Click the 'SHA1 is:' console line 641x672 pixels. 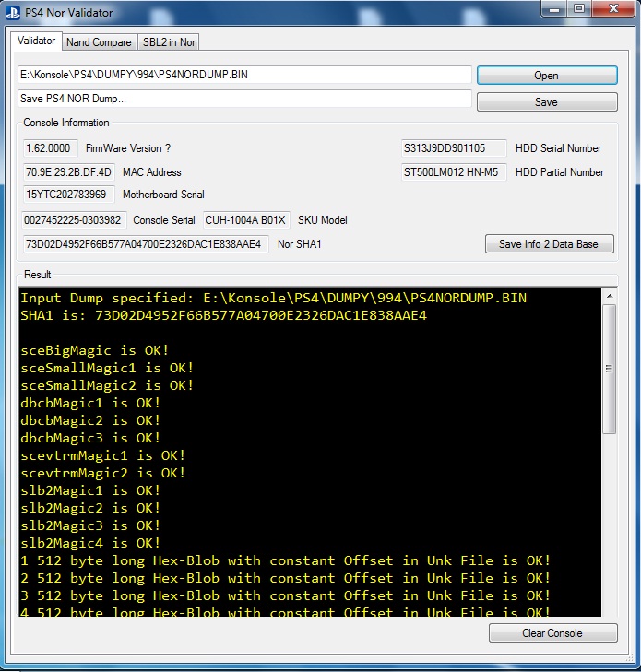[224, 316]
